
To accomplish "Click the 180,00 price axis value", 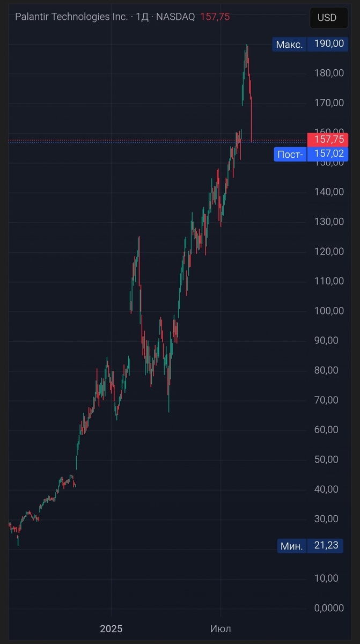I will [x=328, y=73].
